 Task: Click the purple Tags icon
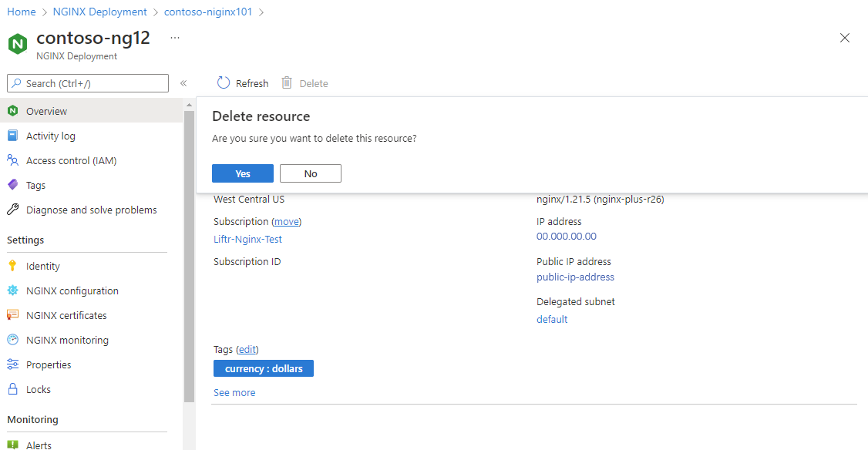point(13,185)
